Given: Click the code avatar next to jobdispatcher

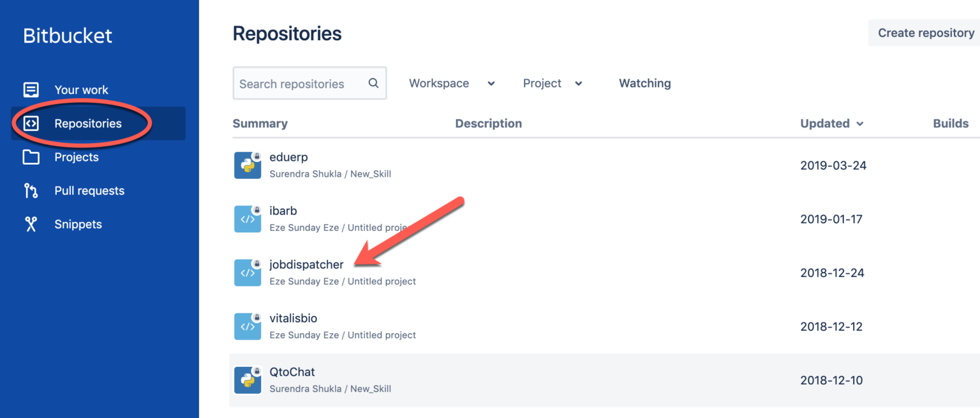Looking at the screenshot, I should [x=248, y=272].
